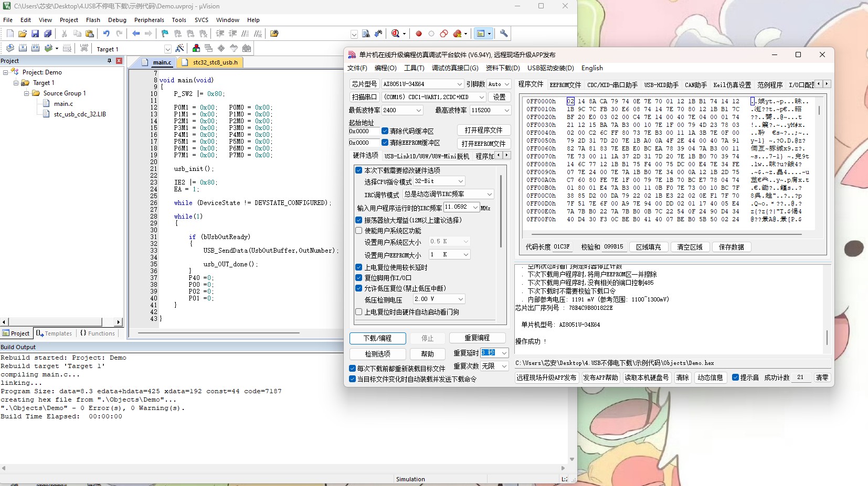Click the Project panel horizontal scrollbar
868x486 pixels.
click(62, 322)
